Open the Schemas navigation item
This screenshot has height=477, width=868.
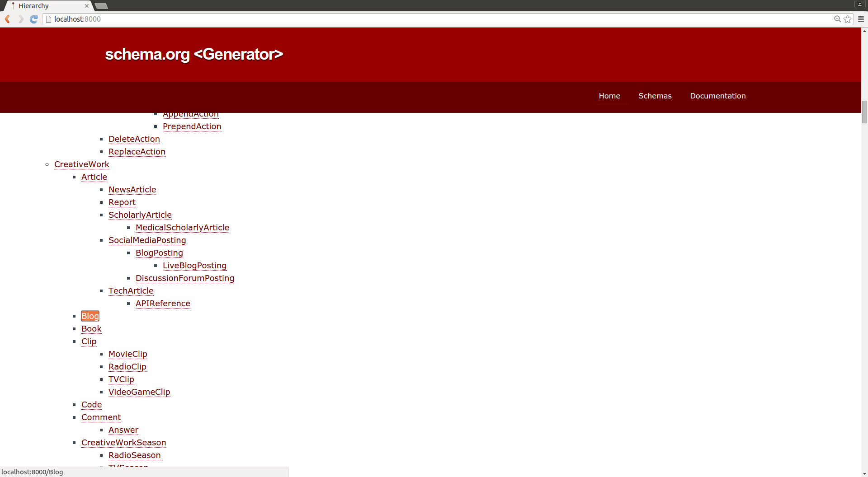pos(655,96)
